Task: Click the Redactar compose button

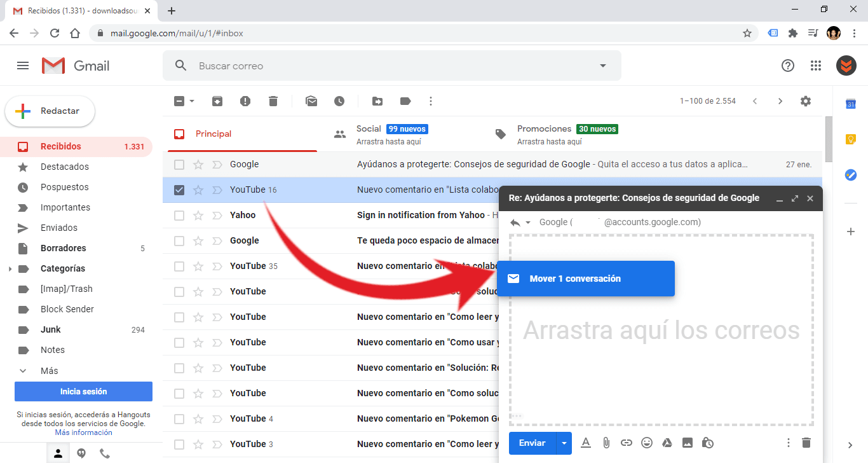Action: point(50,111)
